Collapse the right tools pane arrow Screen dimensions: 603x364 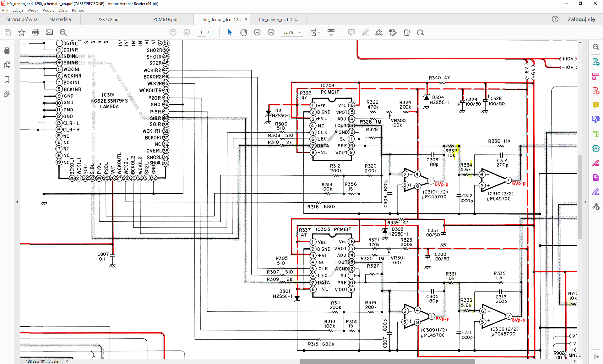pyautogui.click(x=585, y=202)
